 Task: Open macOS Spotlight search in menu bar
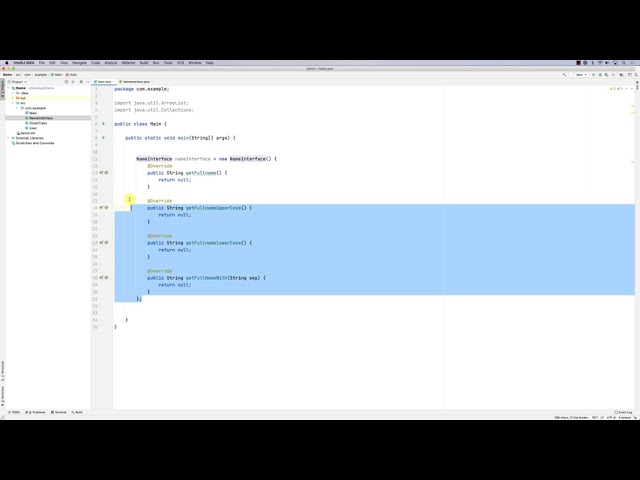(624, 63)
